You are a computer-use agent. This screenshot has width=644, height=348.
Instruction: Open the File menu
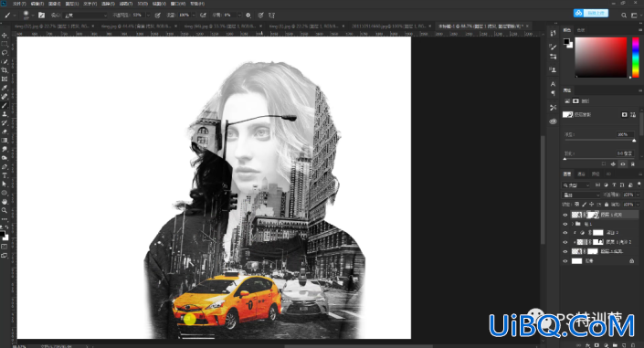click(19, 4)
